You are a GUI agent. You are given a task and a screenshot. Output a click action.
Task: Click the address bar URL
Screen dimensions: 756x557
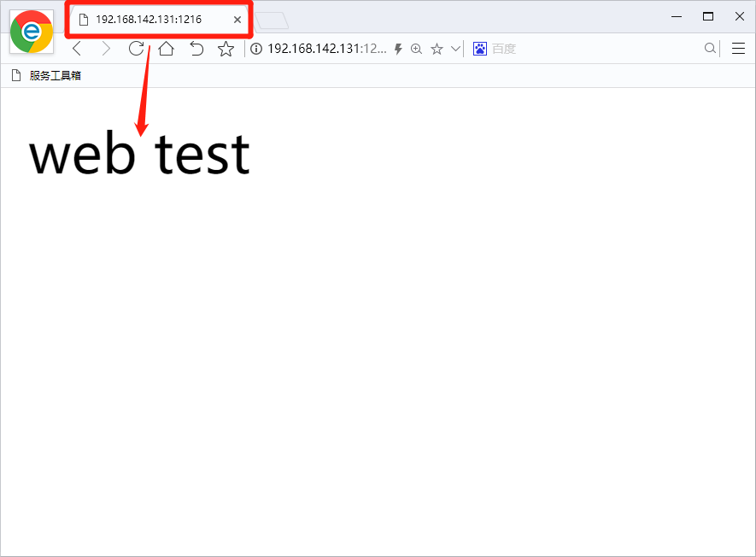click(x=327, y=49)
